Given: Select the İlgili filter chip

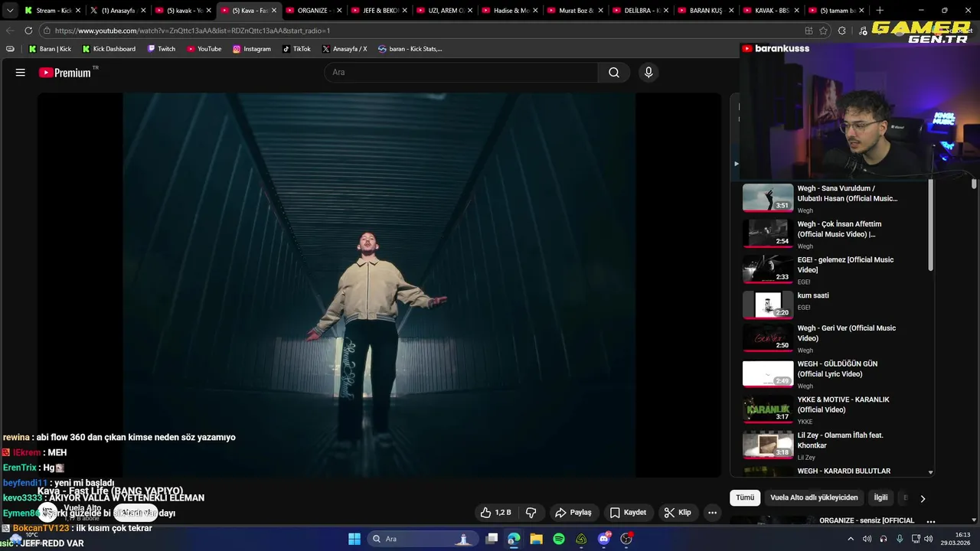Looking at the screenshot, I should pyautogui.click(x=881, y=497).
